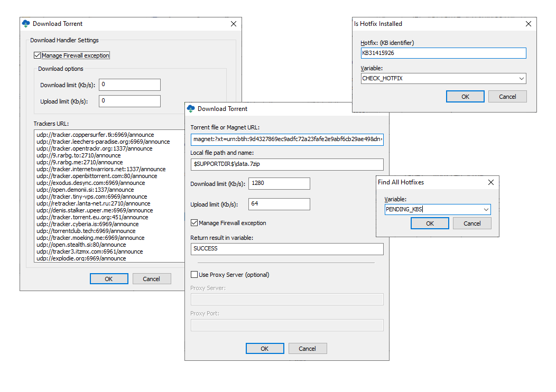The image size is (556, 392).
Task: Select torrentclub.tech:6969 tracker line
Action: [x=86, y=231]
